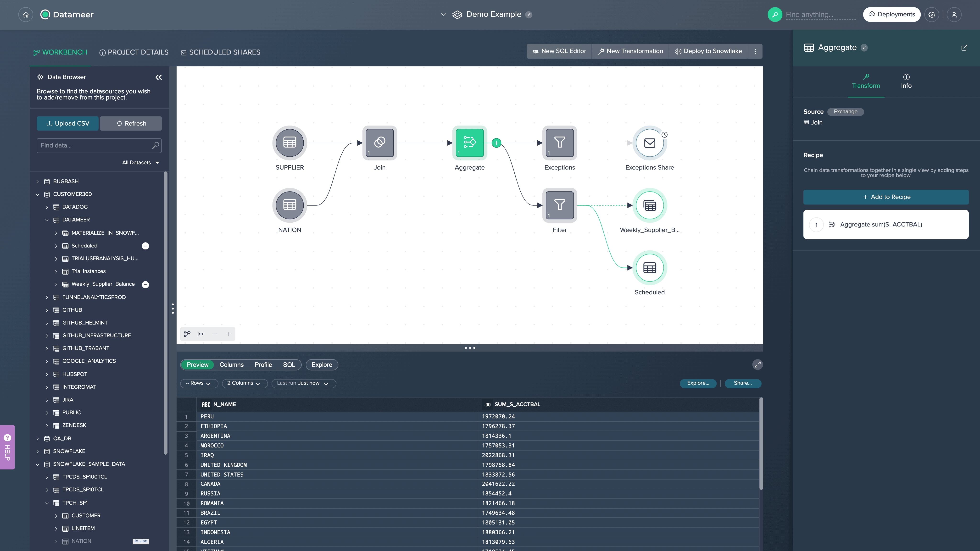Click the Exchange source button

[845, 112]
